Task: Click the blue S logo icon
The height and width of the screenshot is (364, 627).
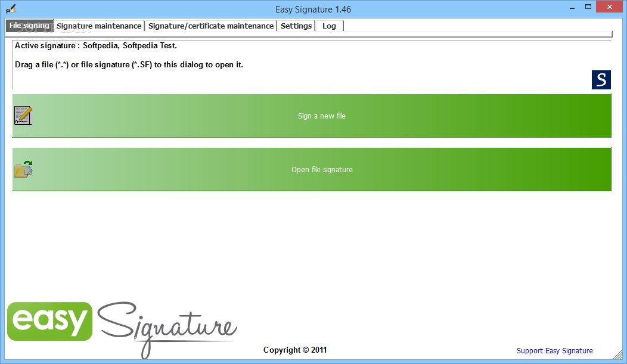Action: (601, 80)
